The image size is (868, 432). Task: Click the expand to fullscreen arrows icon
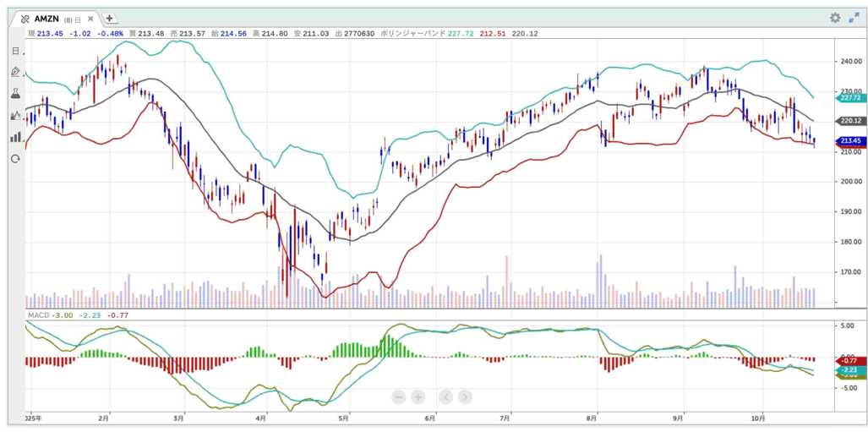click(854, 18)
